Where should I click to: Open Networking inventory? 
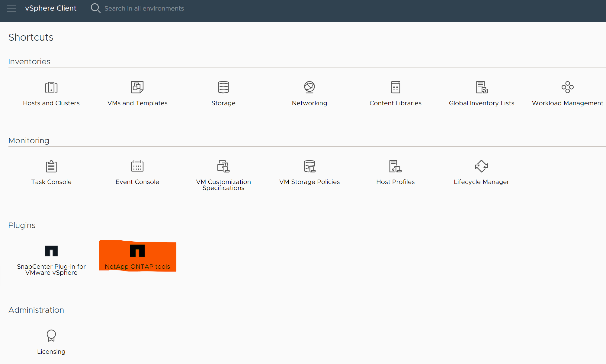coord(309,93)
